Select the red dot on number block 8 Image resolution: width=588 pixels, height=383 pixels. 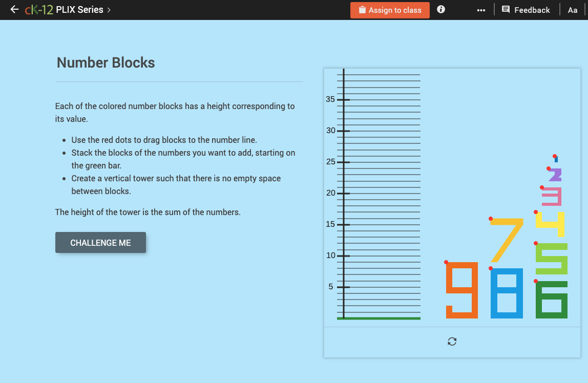(x=491, y=268)
